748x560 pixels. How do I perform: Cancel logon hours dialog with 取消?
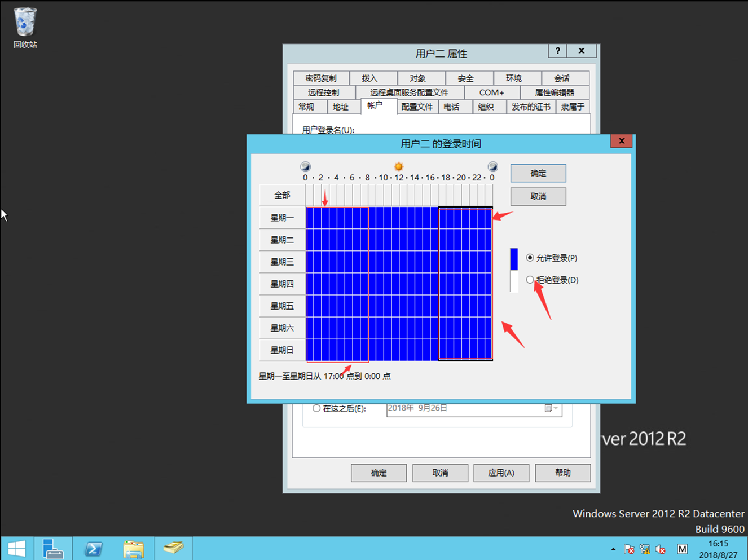click(x=538, y=196)
